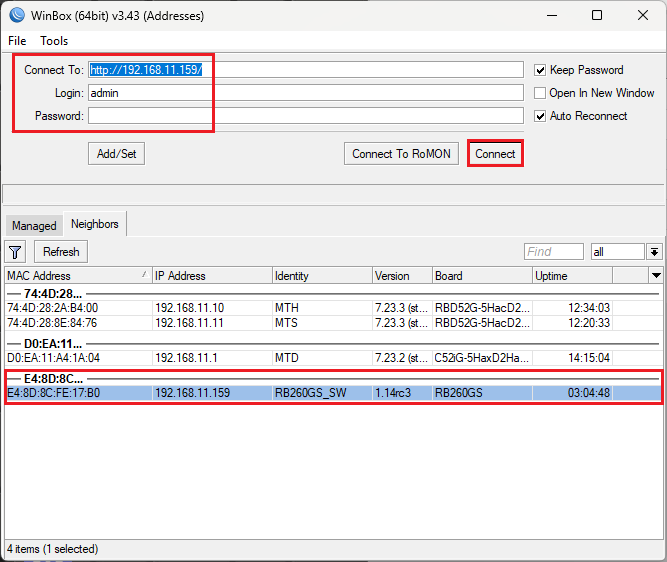Viewport: 667px width, 562px height.
Task: Maximize the WinBox window
Action: click(597, 15)
